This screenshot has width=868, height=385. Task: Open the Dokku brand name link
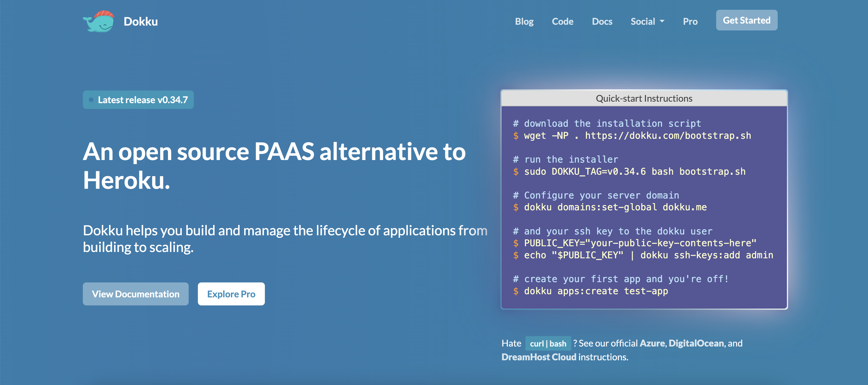141,22
